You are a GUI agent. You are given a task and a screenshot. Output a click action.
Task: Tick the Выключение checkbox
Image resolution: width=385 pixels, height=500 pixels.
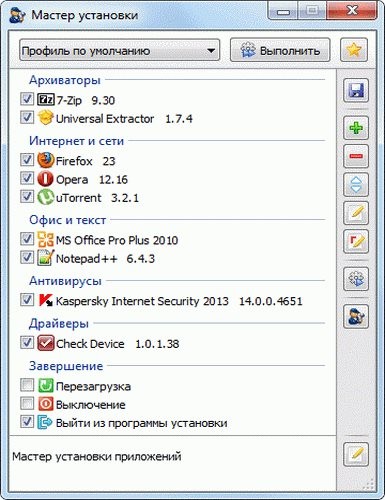(x=27, y=404)
